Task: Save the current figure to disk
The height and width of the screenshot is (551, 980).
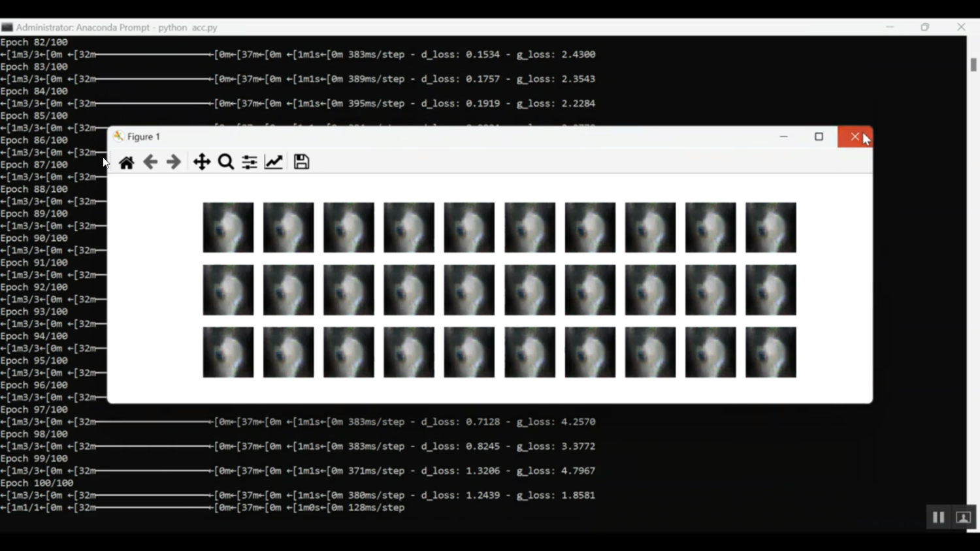Action: 301,161
